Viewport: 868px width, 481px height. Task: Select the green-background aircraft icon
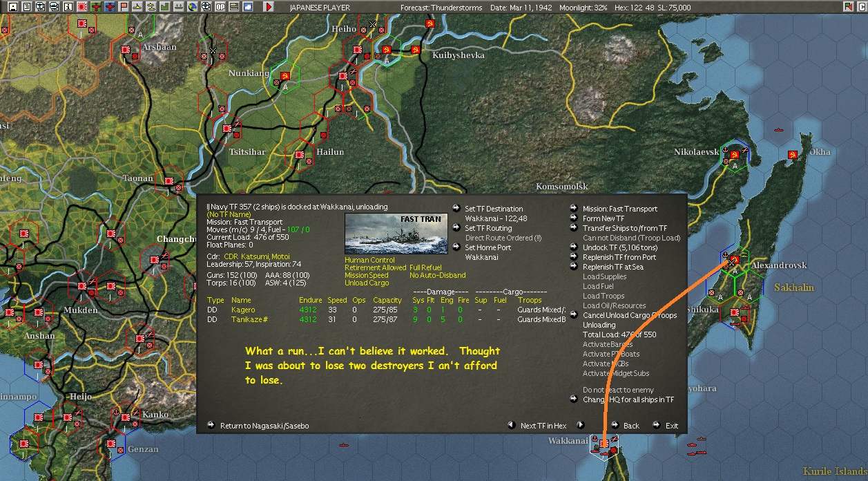tap(96, 7)
